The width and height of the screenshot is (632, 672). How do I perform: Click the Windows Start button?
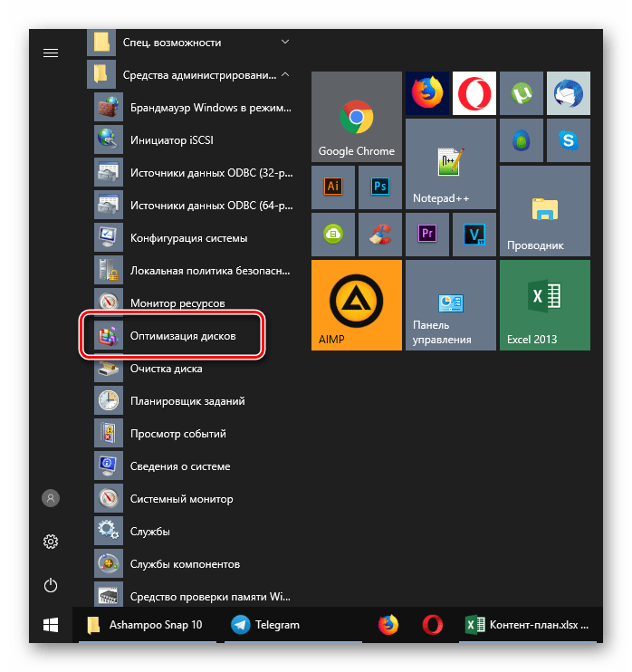click(51, 625)
